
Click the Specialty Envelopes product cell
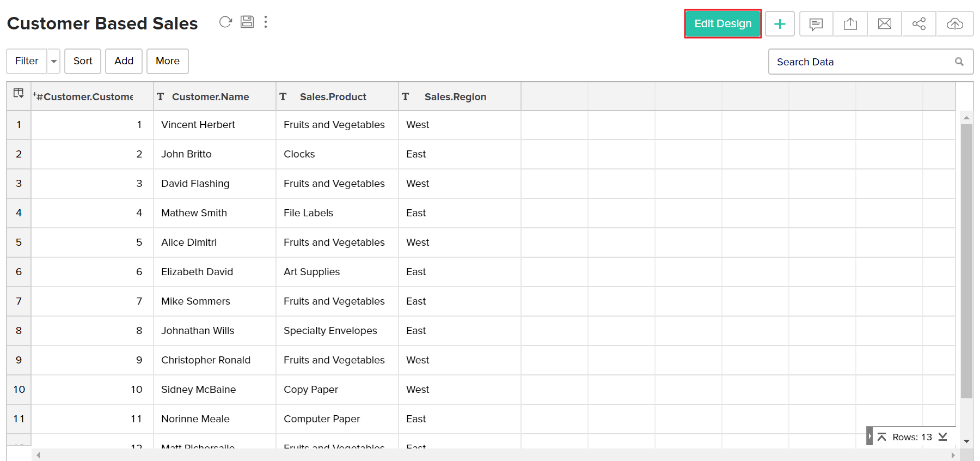338,331
